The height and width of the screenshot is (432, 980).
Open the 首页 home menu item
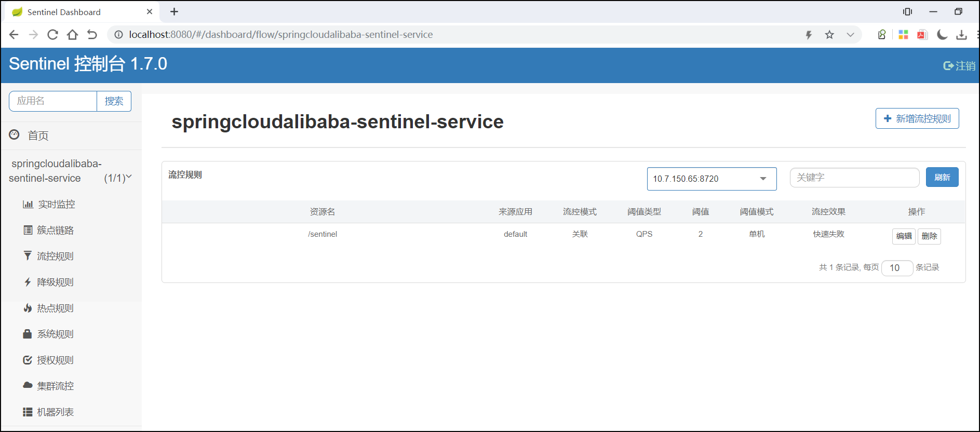[x=38, y=136]
